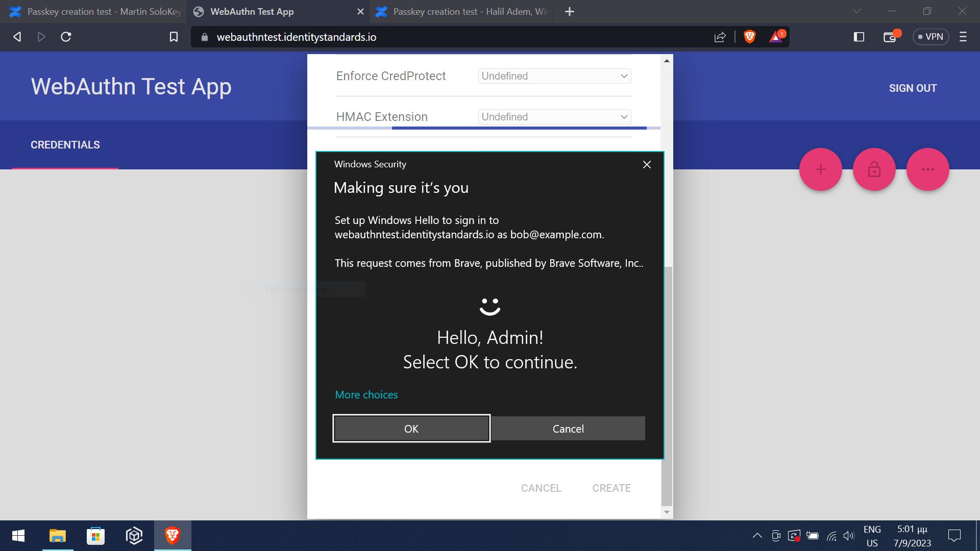Image resolution: width=980 pixels, height=551 pixels.
Task: Close the Windows Security dialog
Action: (x=647, y=164)
